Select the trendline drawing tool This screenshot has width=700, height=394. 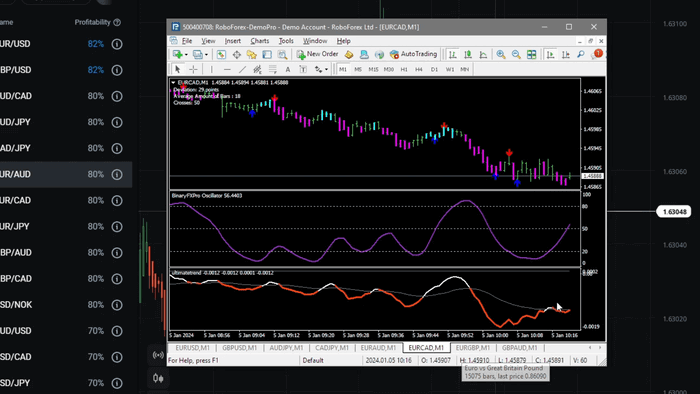pyautogui.click(x=242, y=69)
